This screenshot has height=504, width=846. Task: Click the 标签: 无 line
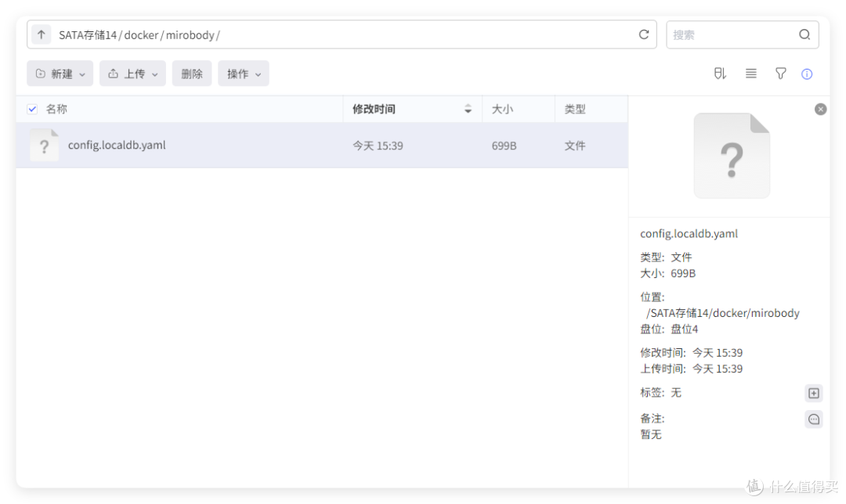tap(660, 393)
